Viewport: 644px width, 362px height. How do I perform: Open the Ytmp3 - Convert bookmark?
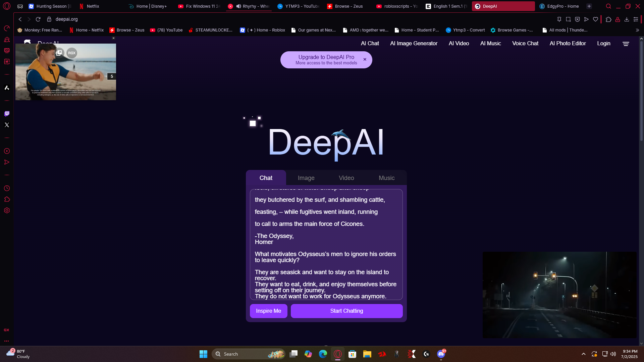pyautogui.click(x=465, y=30)
